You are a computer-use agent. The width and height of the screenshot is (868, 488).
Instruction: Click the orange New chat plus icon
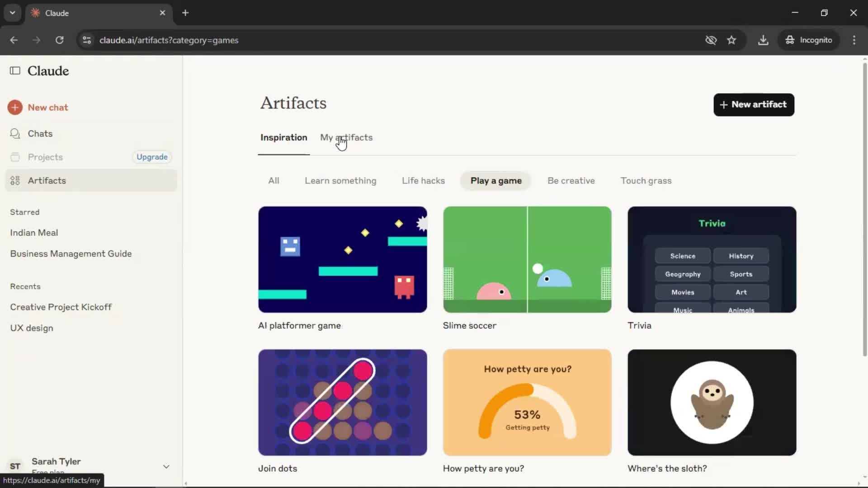(15, 108)
